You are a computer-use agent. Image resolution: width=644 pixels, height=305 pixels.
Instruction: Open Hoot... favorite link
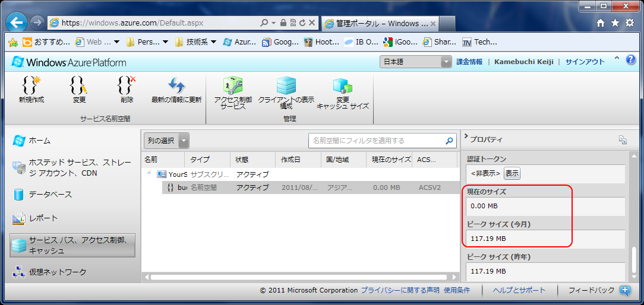[321, 42]
